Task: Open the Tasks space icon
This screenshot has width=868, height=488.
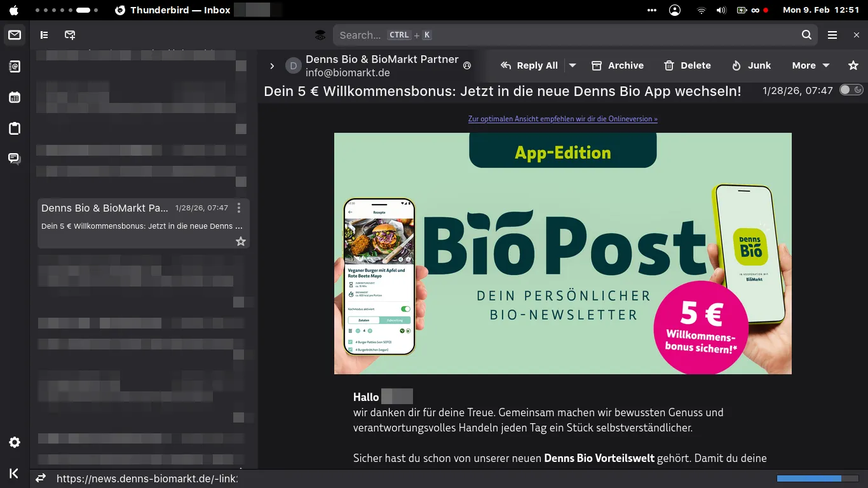Action: pyautogui.click(x=15, y=128)
